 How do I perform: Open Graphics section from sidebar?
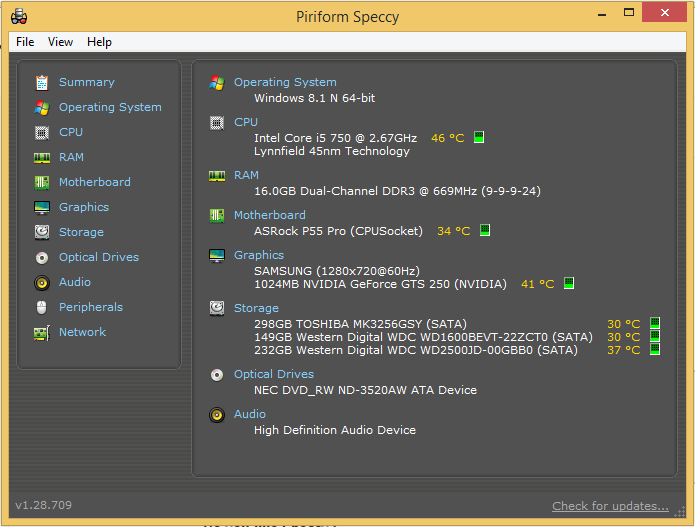pos(84,207)
